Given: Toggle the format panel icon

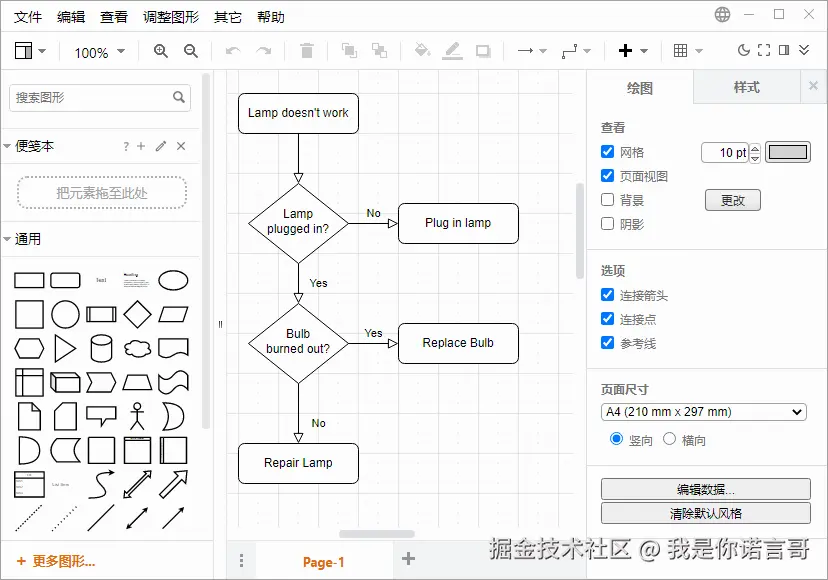Looking at the screenshot, I should tap(784, 50).
